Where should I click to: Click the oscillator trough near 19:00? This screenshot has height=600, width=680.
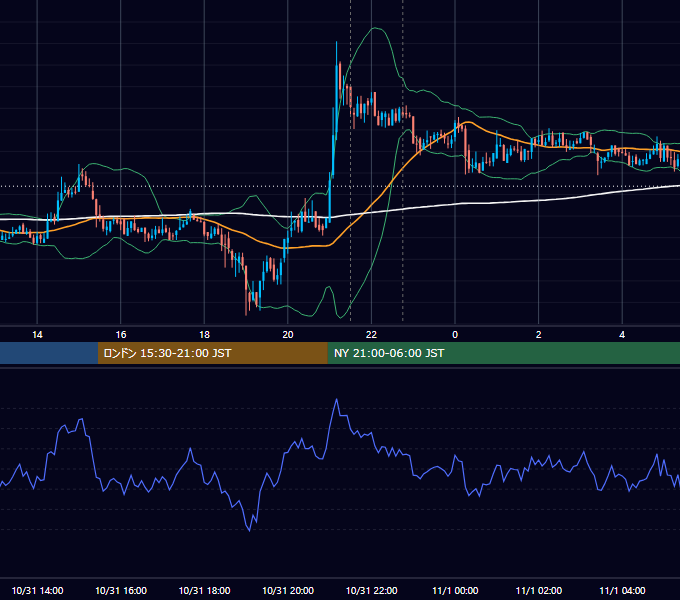point(249,530)
